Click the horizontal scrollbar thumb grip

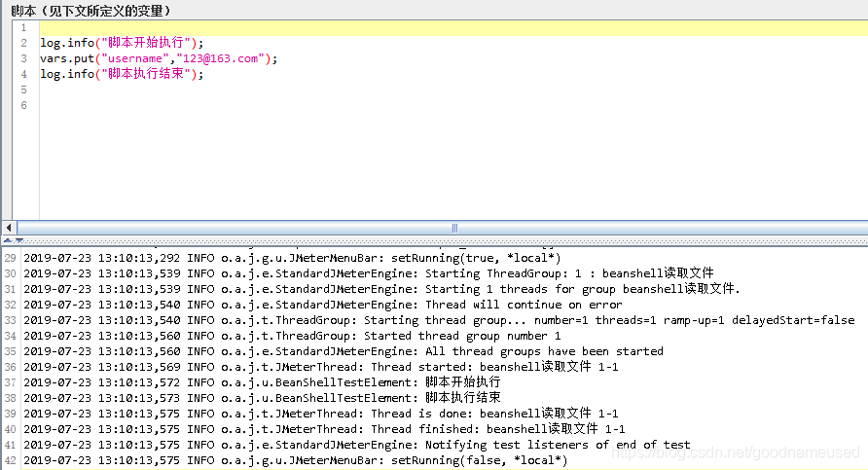[x=454, y=228]
